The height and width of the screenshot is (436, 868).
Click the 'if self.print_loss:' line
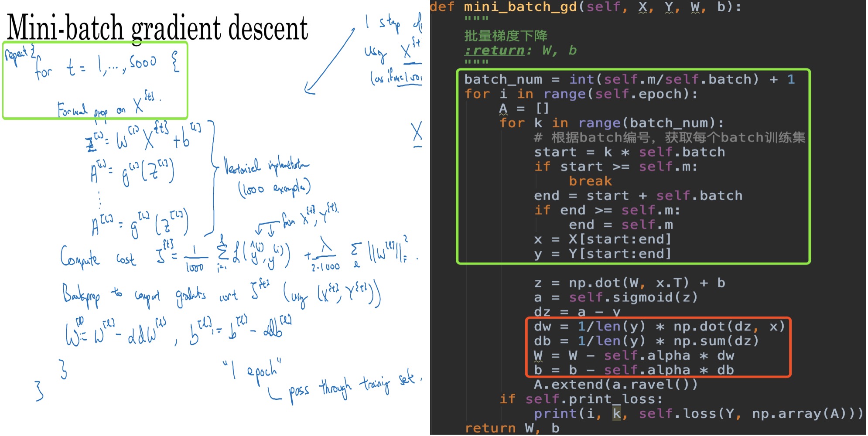[581, 399]
